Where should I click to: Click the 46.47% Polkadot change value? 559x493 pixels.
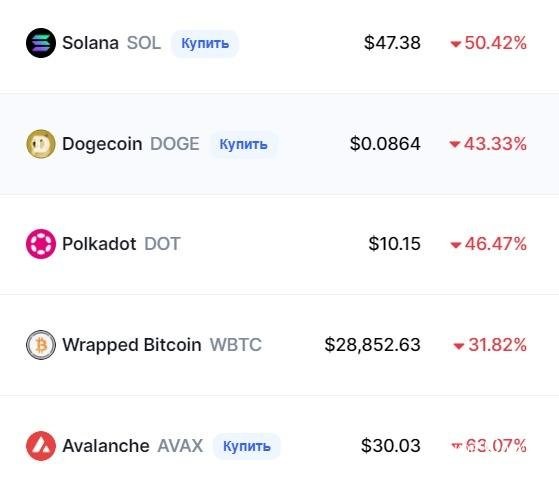[496, 244]
